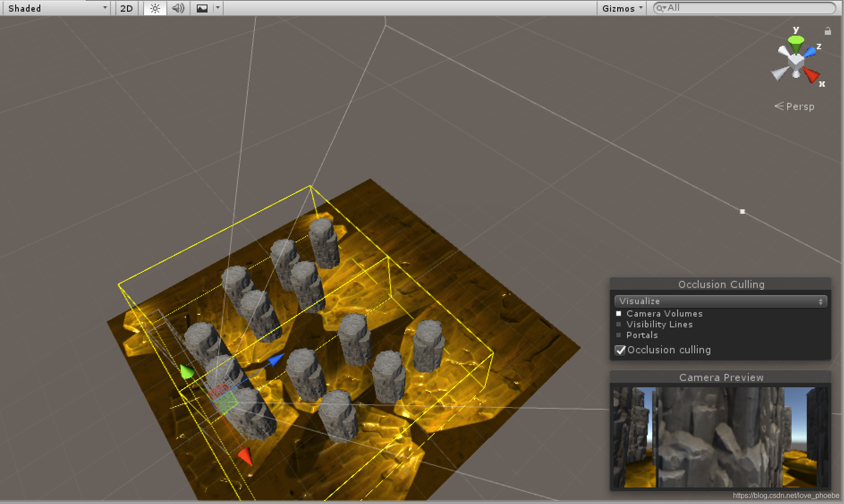Toggle 2D view mode
Image resolution: width=844 pixels, height=504 pixels.
pos(127,8)
